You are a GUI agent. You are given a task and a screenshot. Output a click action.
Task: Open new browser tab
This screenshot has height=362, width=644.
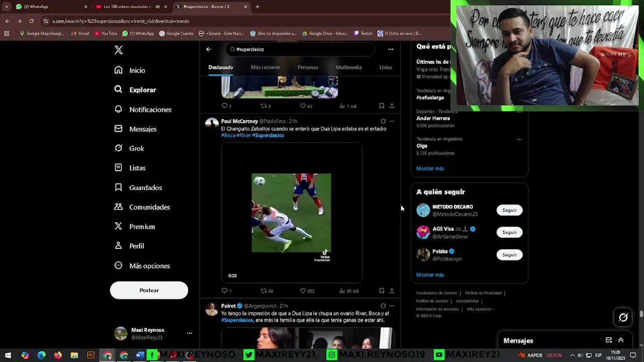click(x=258, y=7)
